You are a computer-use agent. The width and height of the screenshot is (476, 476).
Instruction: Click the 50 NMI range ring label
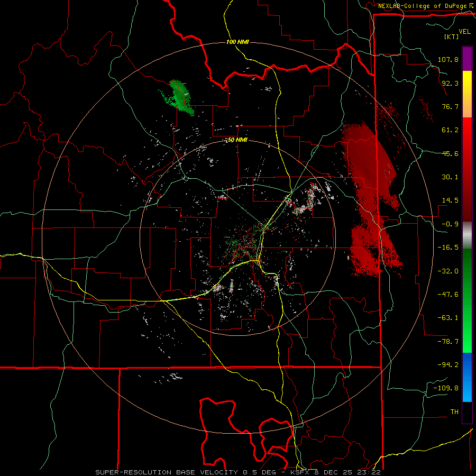[x=237, y=140]
